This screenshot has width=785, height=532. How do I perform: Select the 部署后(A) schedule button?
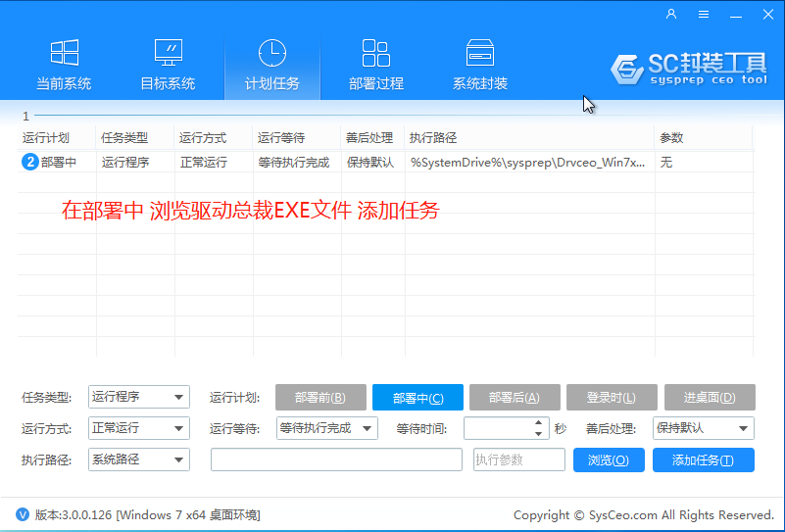click(x=515, y=398)
